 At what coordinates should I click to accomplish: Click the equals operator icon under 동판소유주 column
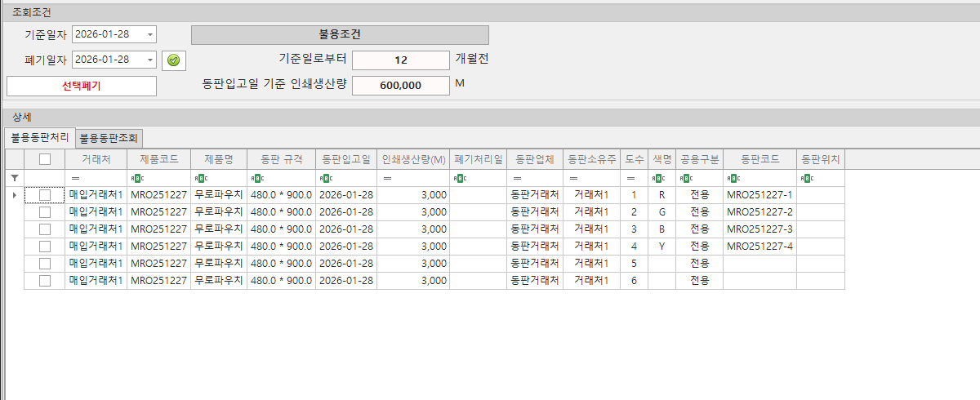573,178
